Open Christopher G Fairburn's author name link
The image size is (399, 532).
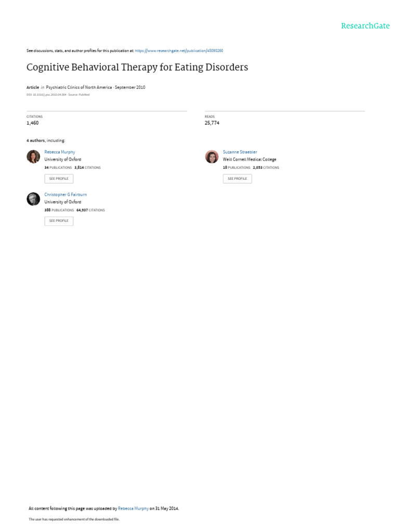pyautogui.click(x=65, y=194)
